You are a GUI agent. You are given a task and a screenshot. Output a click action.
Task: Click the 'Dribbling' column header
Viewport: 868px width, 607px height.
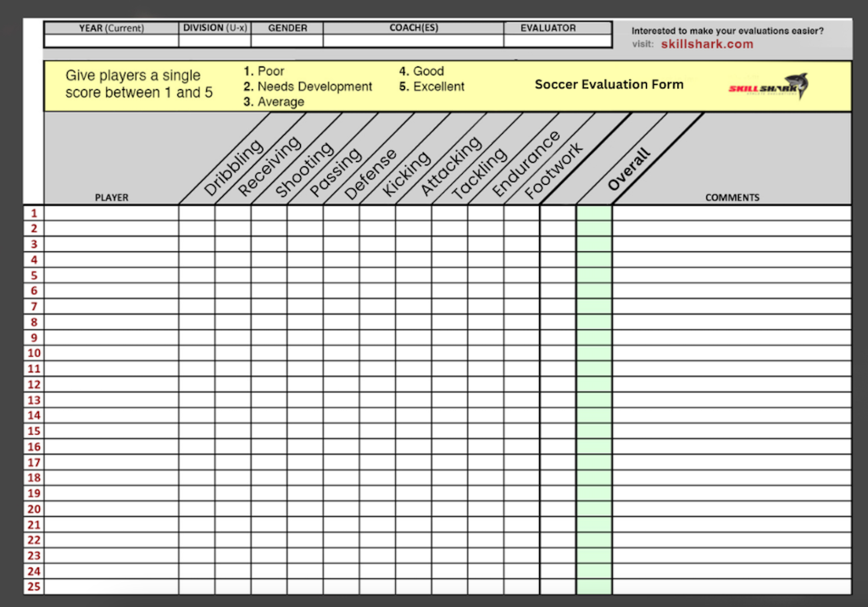coord(233,168)
